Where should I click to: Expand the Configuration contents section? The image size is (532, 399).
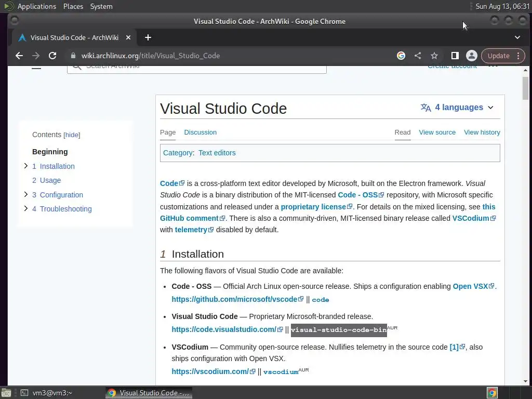[26, 194]
